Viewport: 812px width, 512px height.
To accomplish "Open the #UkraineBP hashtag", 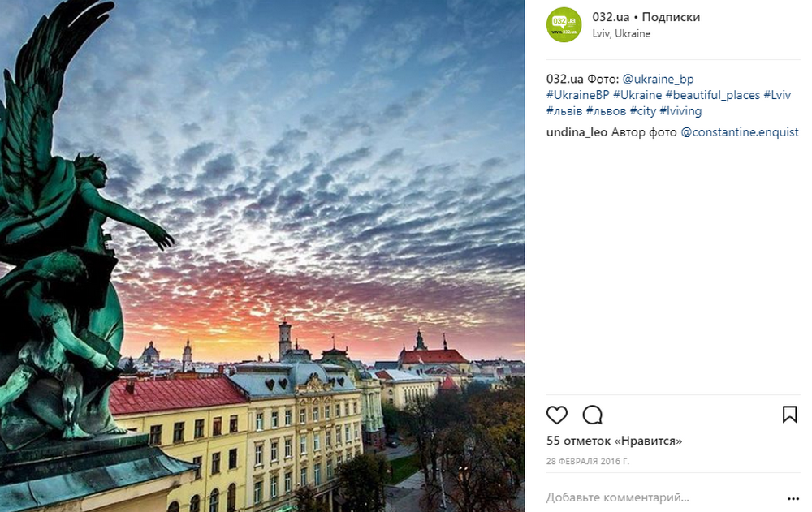I will [x=578, y=95].
